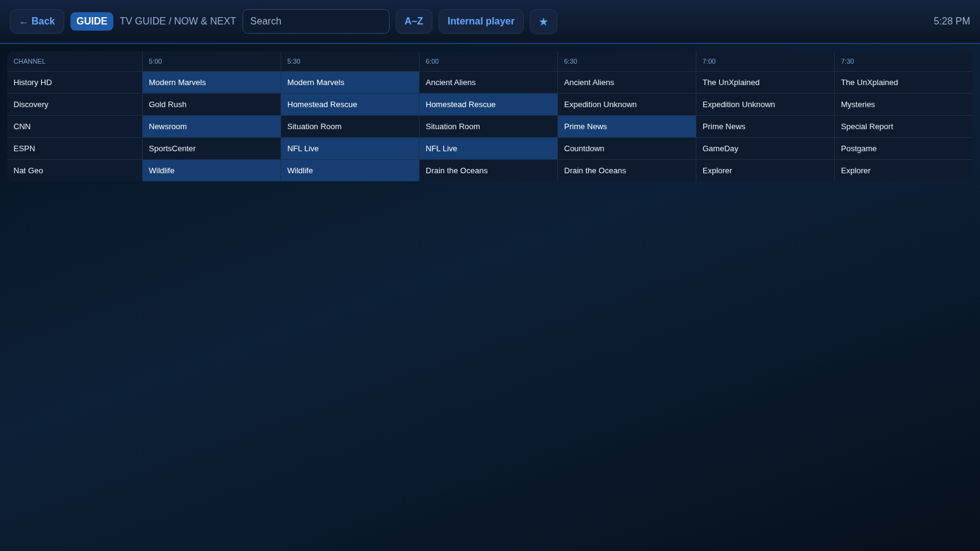This screenshot has height=551, width=980.
Task: Open Ancient Aliens at 6:30
Action: 627,83
